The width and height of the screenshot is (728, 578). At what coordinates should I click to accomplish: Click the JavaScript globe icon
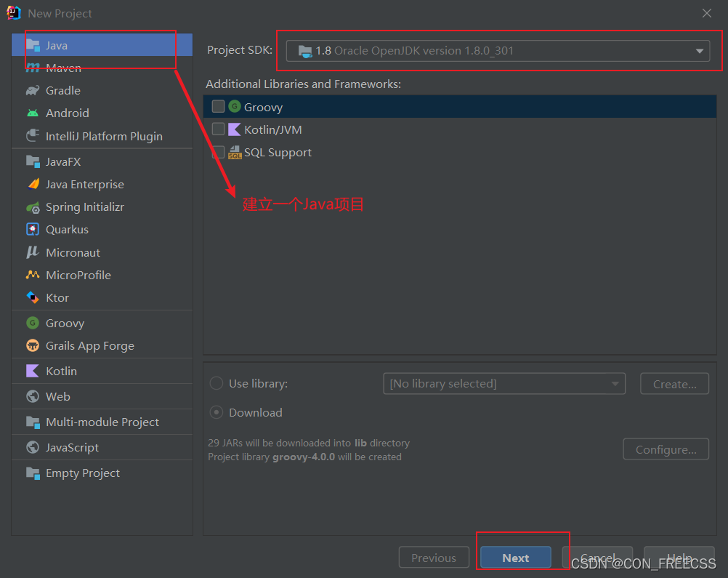tap(33, 447)
